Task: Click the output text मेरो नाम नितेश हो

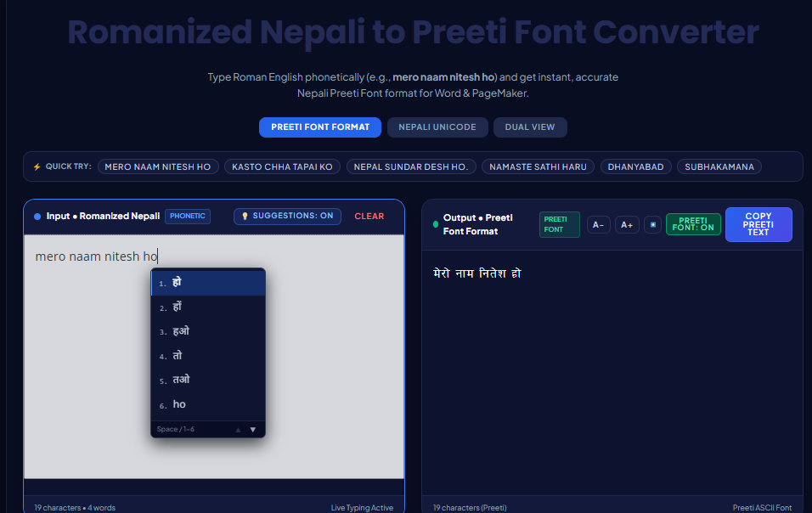Action: pos(477,273)
